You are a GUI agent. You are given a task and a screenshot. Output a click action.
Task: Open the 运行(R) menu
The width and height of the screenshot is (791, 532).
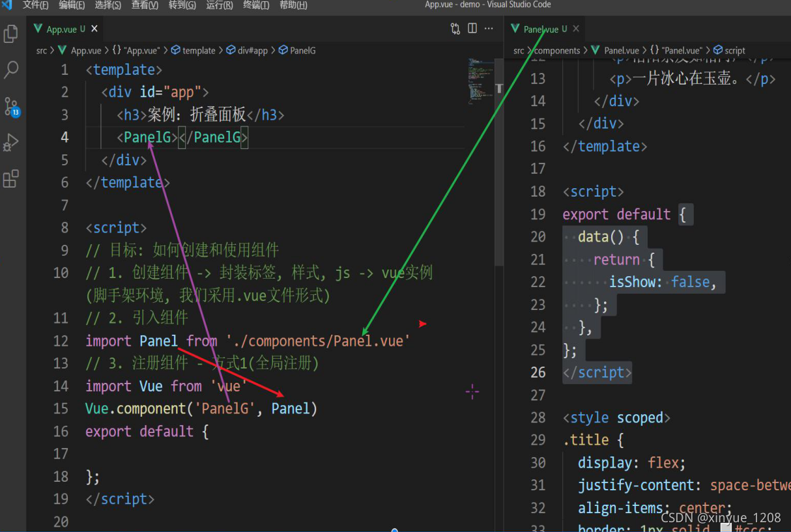pyautogui.click(x=220, y=5)
